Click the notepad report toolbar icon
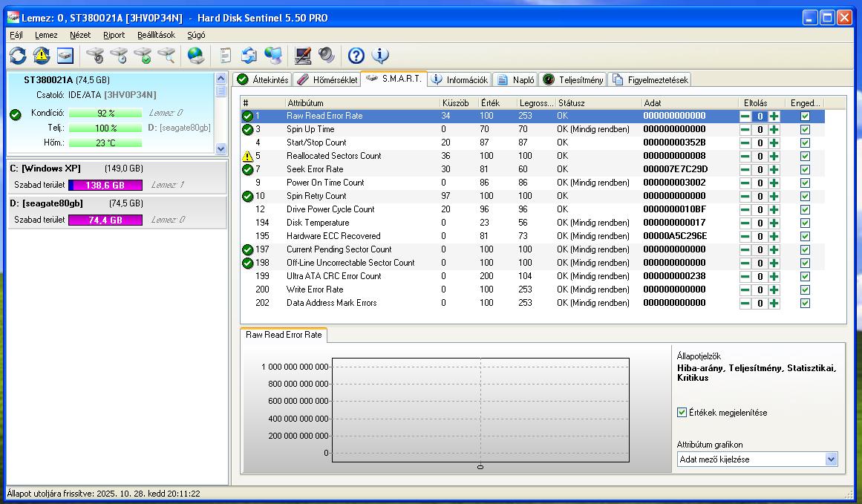Image resolution: width=862 pixels, height=504 pixels. tap(226, 56)
